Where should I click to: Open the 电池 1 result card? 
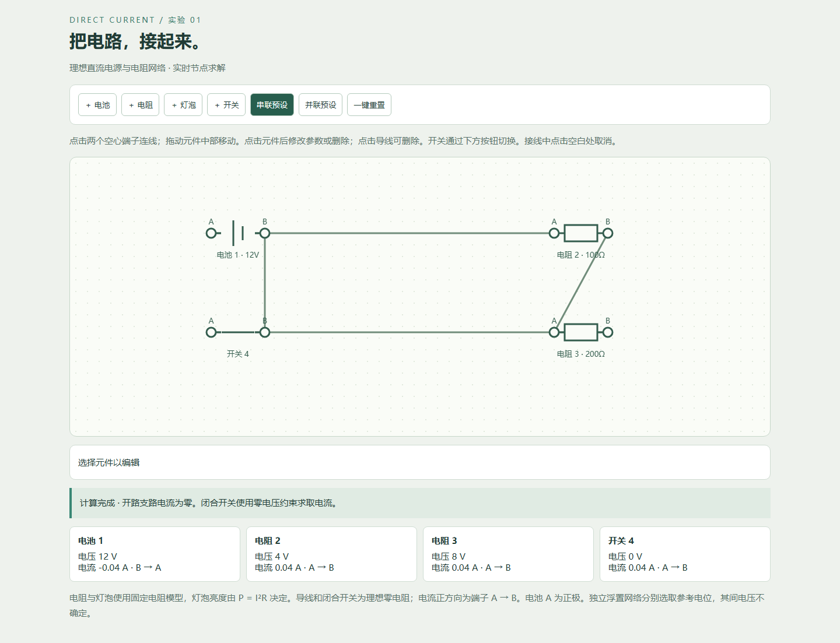[x=155, y=554]
